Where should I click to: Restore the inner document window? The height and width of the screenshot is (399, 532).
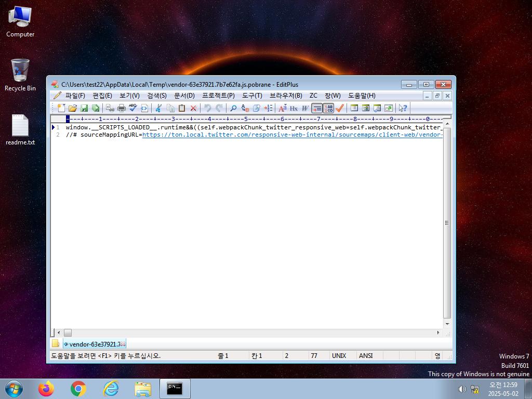pos(437,96)
